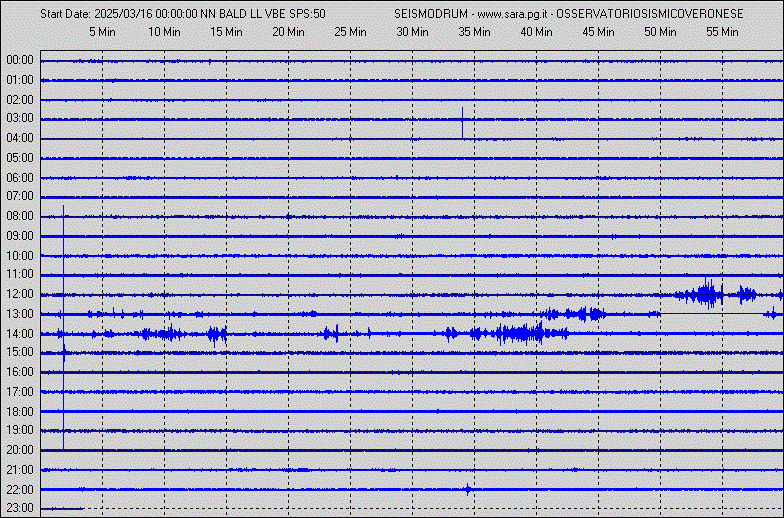Click the 00:00 hour label
This screenshot has width=784, height=518.
click(x=20, y=60)
